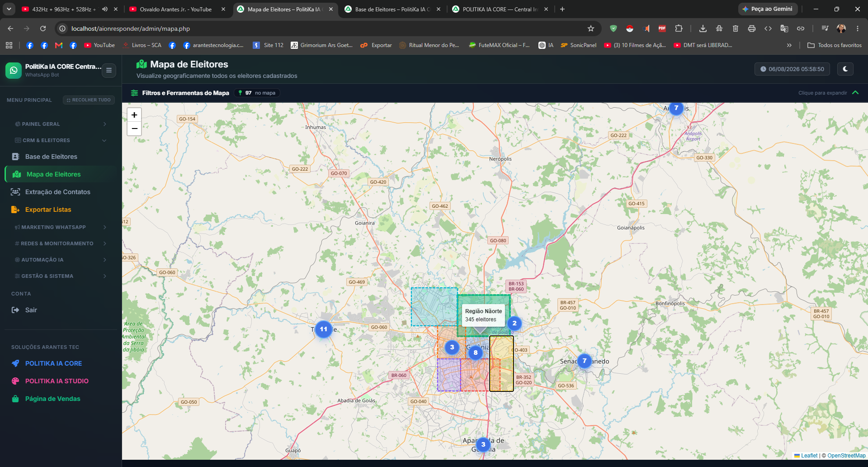
Task: Select the yellow highlighted map region
Action: [x=501, y=363]
